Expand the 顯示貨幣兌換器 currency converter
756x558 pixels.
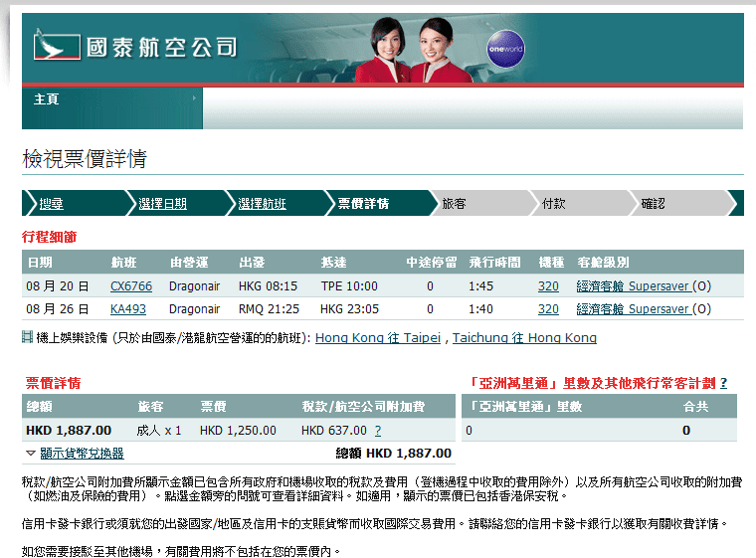[x=82, y=453]
